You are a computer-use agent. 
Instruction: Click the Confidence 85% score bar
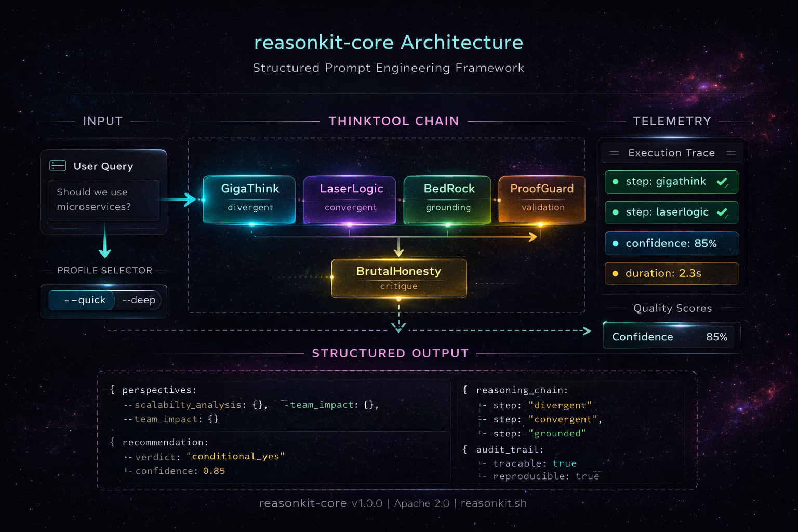[670, 337]
